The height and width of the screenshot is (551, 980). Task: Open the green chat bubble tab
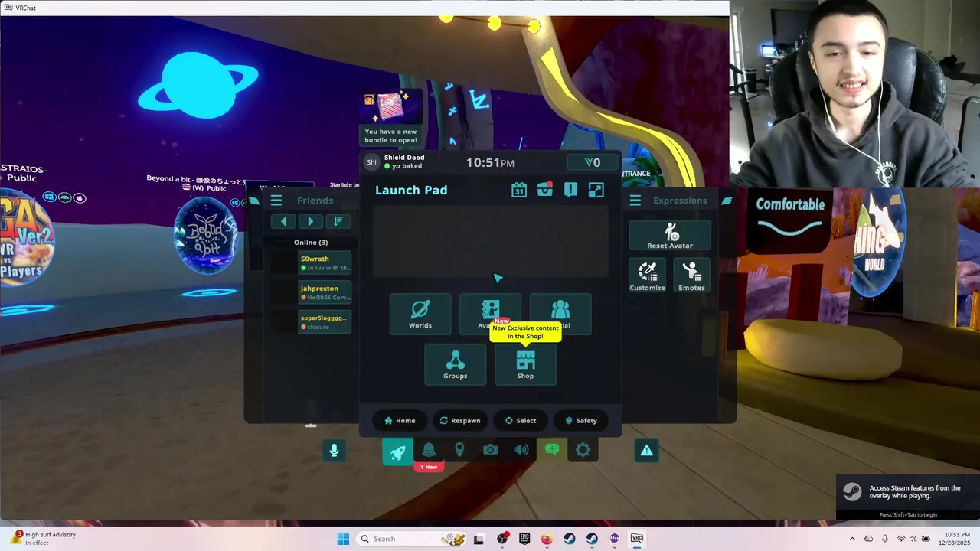[552, 450]
